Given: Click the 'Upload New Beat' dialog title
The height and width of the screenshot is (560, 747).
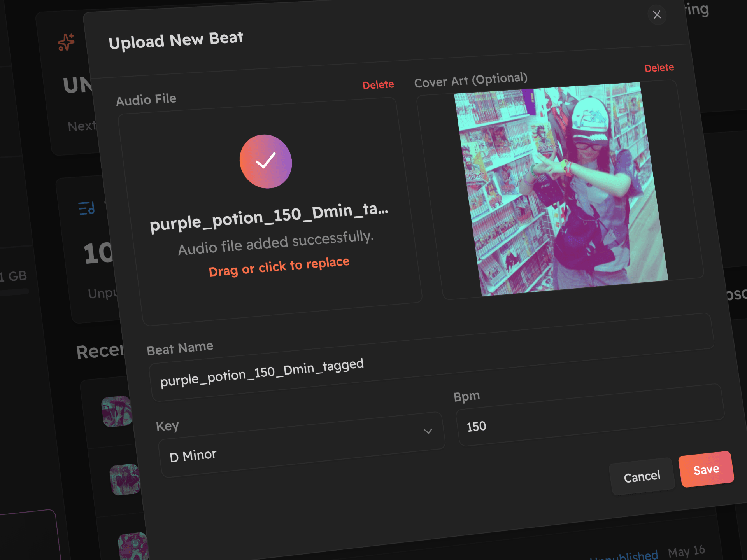Looking at the screenshot, I should coord(176,40).
